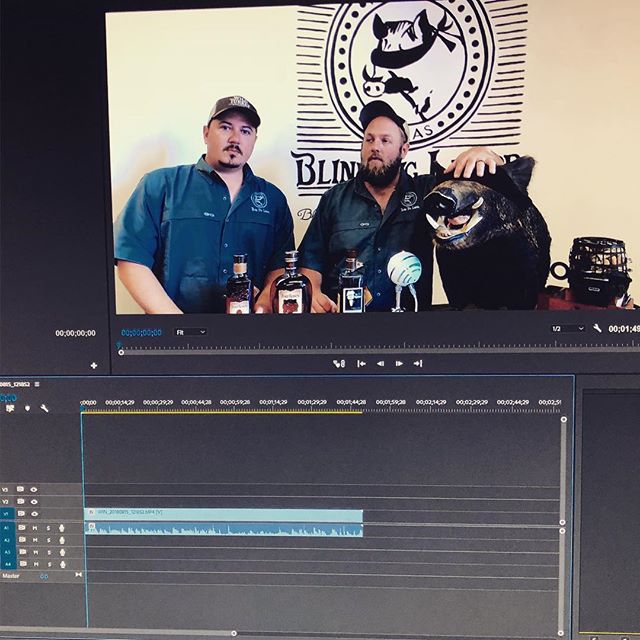Screen dimensions: 640x640
Task: Enable voice-over record on track A3
Action: click(x=62, y=553)
